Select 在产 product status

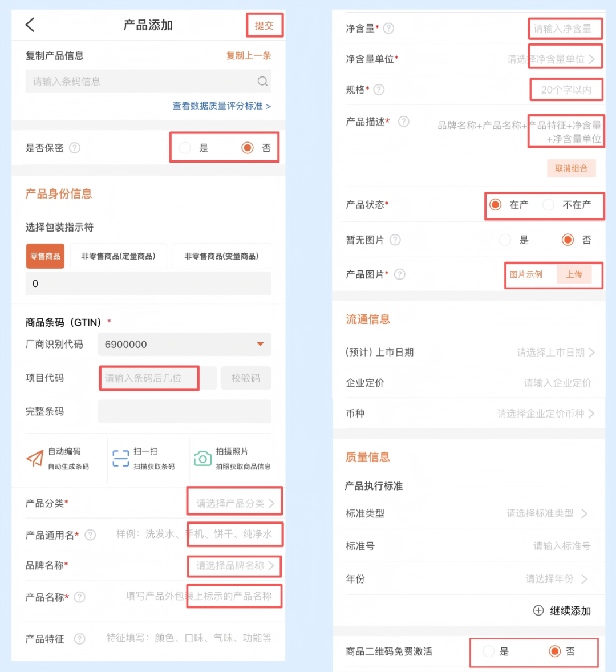point(496,204)
